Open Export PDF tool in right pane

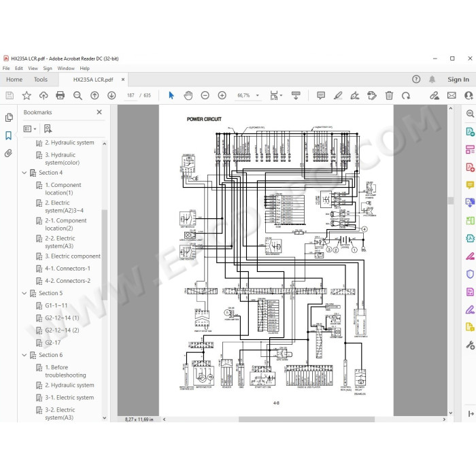click(470, 132)
